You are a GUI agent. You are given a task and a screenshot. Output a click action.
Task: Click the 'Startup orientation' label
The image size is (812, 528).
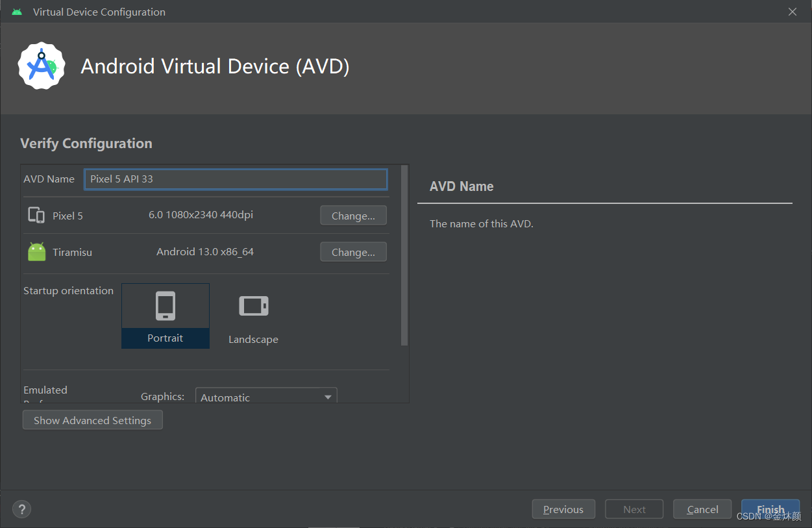68,290
